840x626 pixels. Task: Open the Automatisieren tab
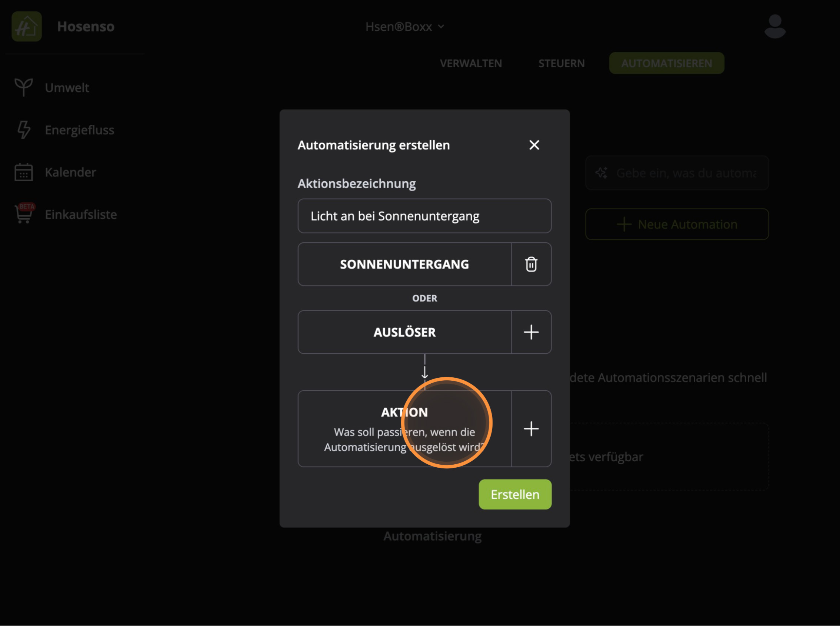click(666, 63)
